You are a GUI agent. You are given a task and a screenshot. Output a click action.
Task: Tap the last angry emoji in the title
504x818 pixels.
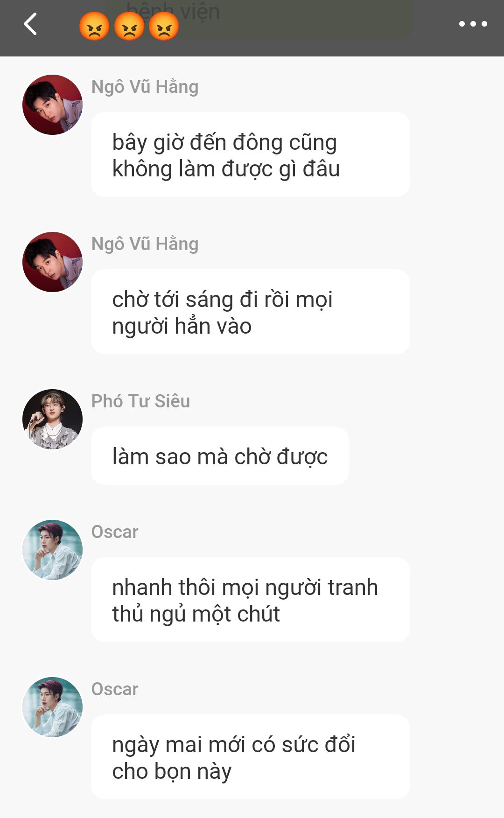tap(164, 26)
